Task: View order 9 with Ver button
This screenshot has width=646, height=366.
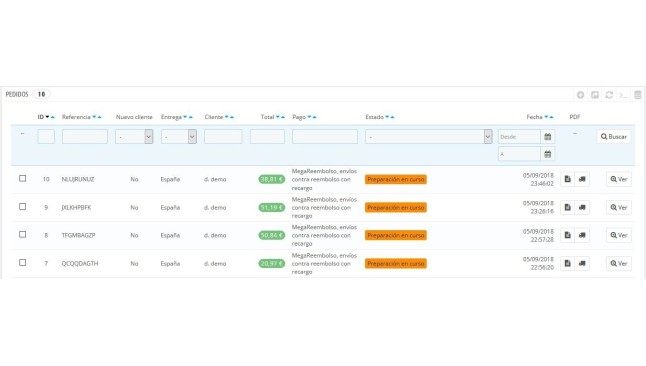Action: coord(619,207)
